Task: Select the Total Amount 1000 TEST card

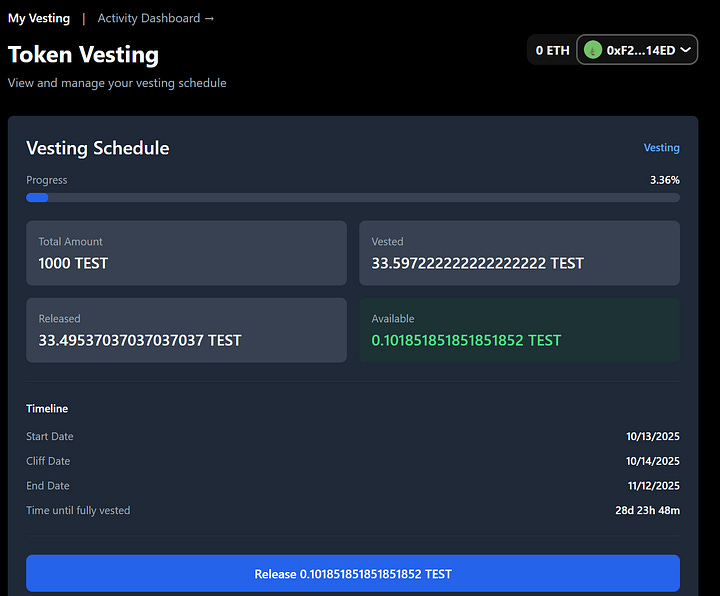Action: click(x=186, y=253)
